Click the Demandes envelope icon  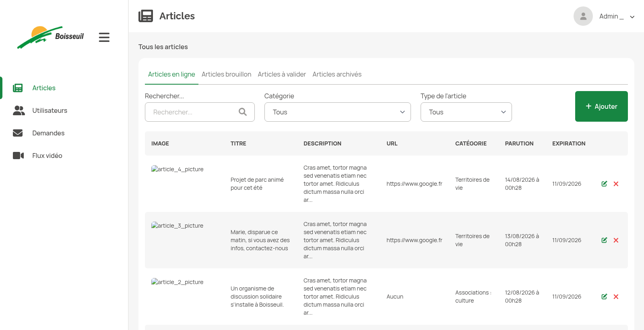coord(18,133)
